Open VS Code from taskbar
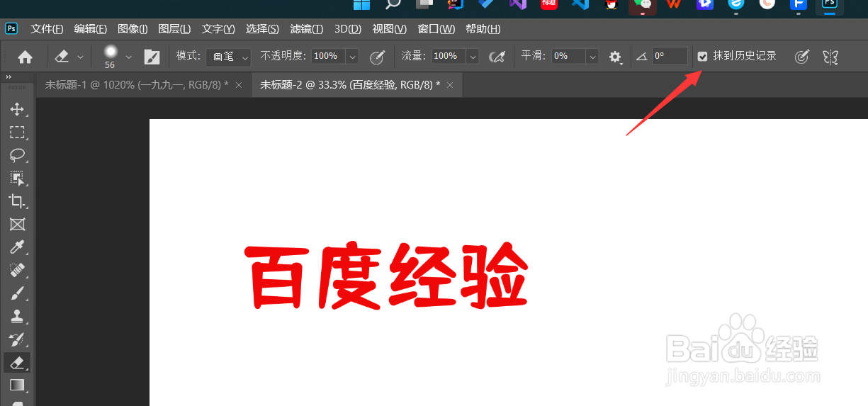 [580, 4]
